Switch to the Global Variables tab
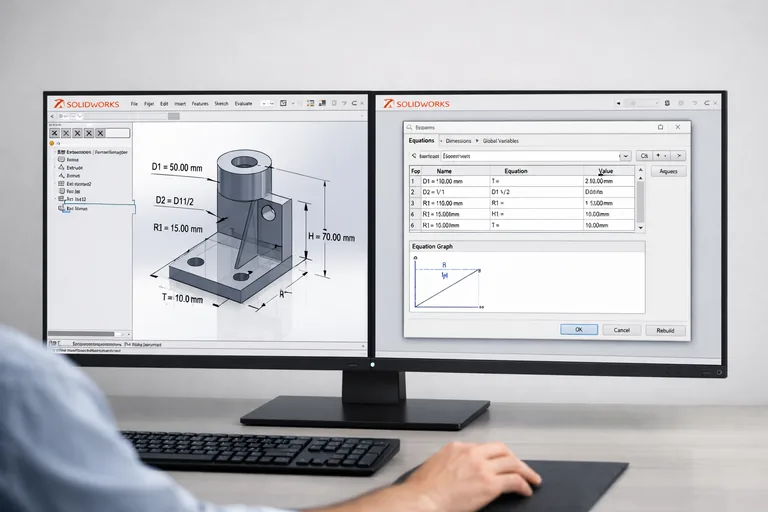This screenshot has width=768, height=512. coord(501,141)
